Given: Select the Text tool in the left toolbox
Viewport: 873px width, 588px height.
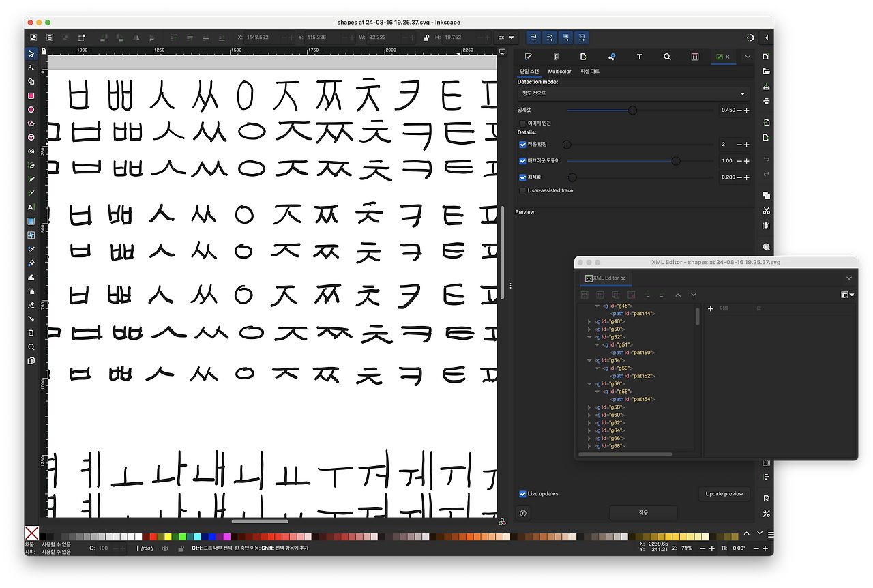Looking at the screenshot, I should pos(31,207).
